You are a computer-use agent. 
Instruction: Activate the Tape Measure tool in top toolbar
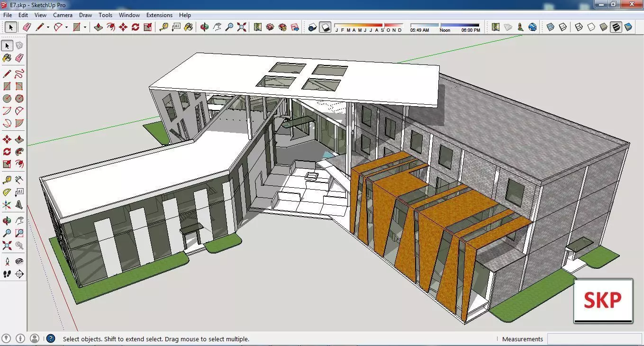pos(164,27)
